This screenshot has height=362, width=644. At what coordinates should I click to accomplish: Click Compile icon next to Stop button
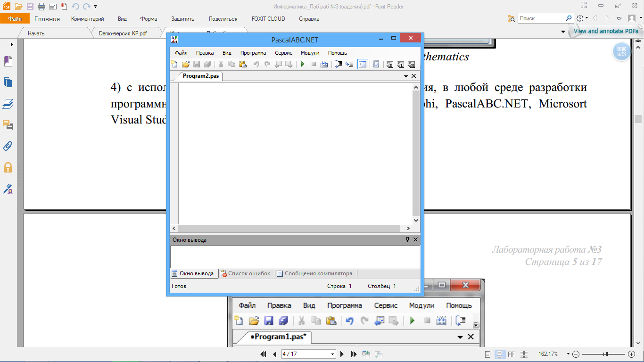[x=324, y=64]
